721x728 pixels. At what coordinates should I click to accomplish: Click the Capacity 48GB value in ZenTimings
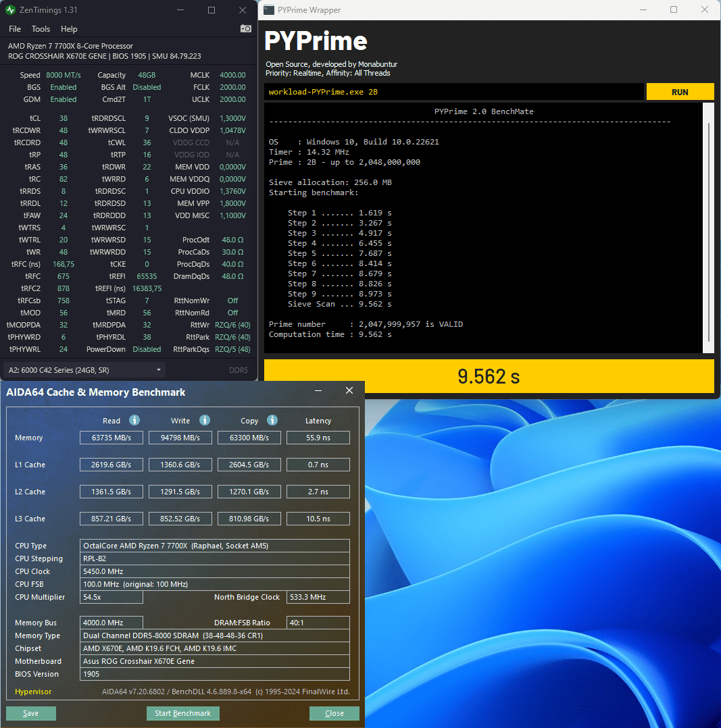tap(147, 75)
